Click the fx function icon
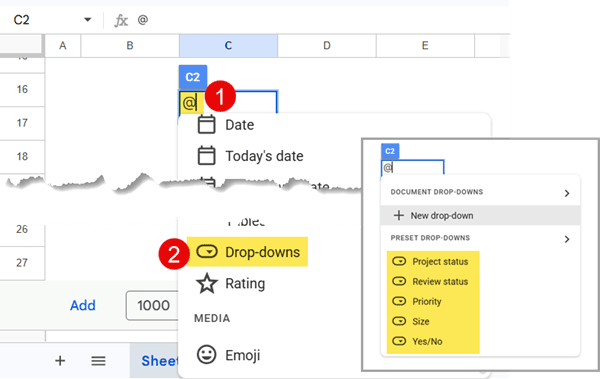The height and width of the screenshot is (379, 600). click(x=121, y=20)
